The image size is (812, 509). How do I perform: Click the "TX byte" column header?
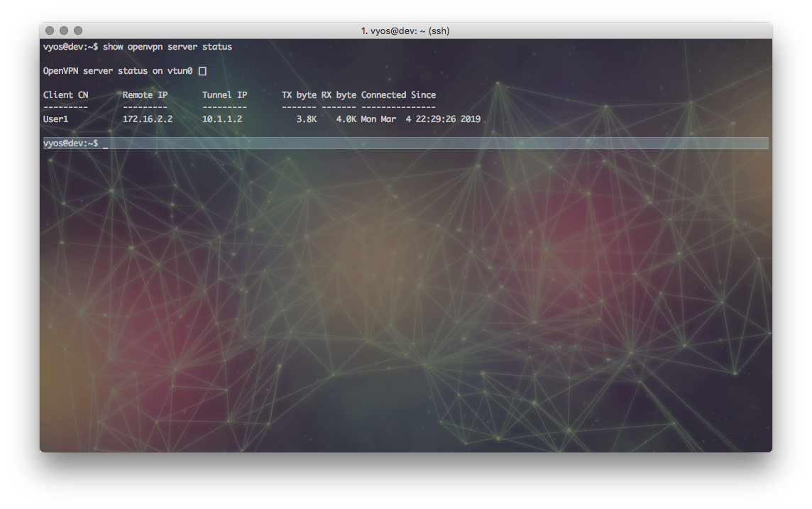(x=299, y=95)
